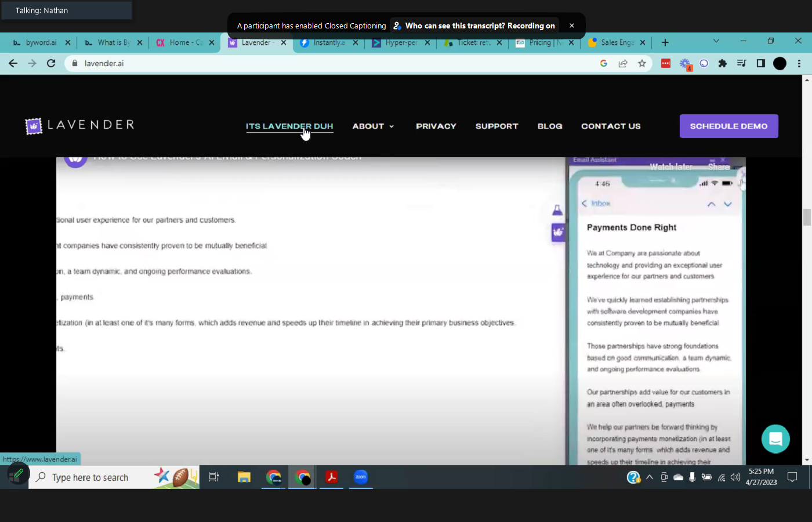Open the Chrome extensions puzzle icon
The image size is (812, 522).
[x=722, y=63]
